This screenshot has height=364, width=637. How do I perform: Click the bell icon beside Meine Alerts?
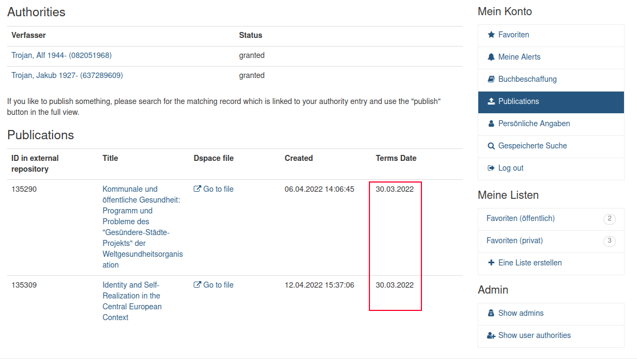(491, 57)
